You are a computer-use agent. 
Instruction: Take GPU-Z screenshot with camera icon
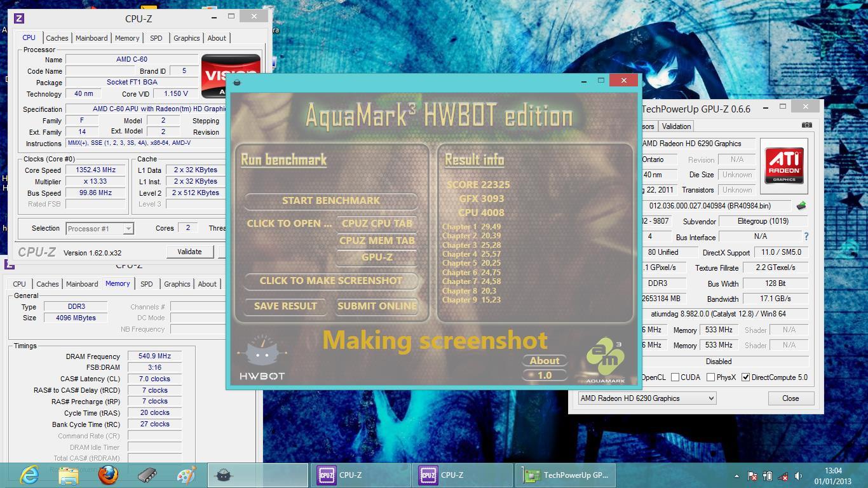[x=806, y=125]
